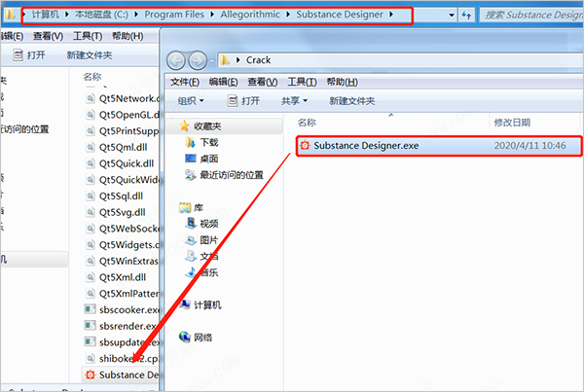The width and height of the screenshot is (584, 392).
Task: Click Substance Designer icon in Program Files window
Action: [91, 374]
